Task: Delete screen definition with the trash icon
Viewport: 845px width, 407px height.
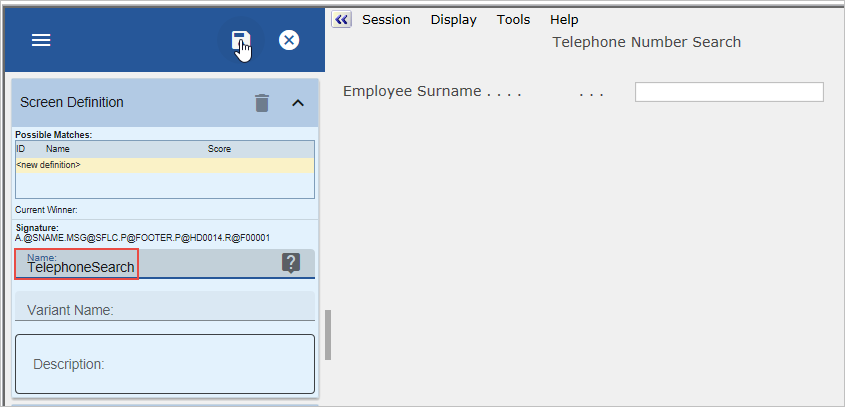Action: click(261, 102)
